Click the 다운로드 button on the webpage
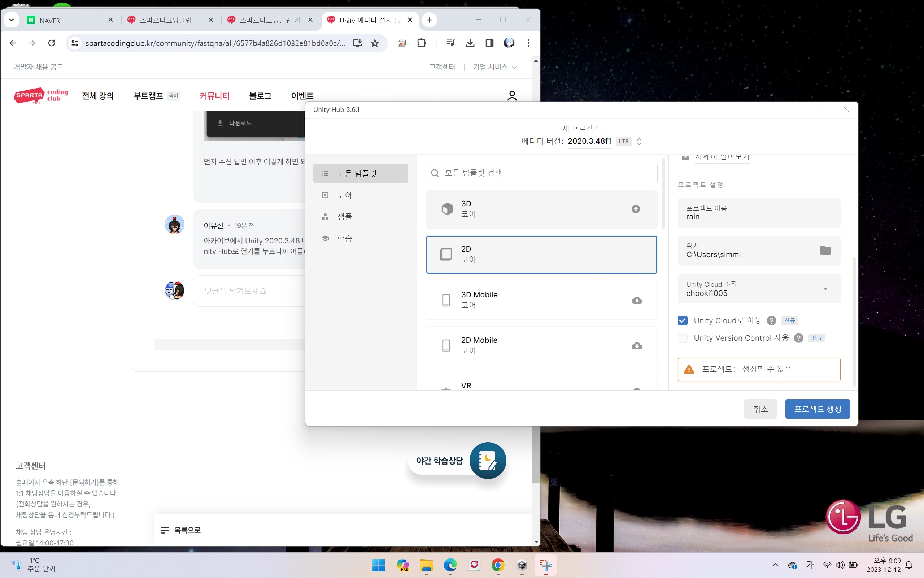This screenshot has height=578, width=924. [235, 123]
